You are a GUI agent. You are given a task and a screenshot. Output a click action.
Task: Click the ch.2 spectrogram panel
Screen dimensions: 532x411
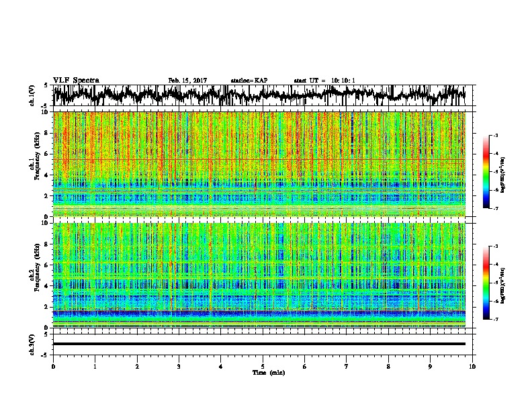pos(259,275)
